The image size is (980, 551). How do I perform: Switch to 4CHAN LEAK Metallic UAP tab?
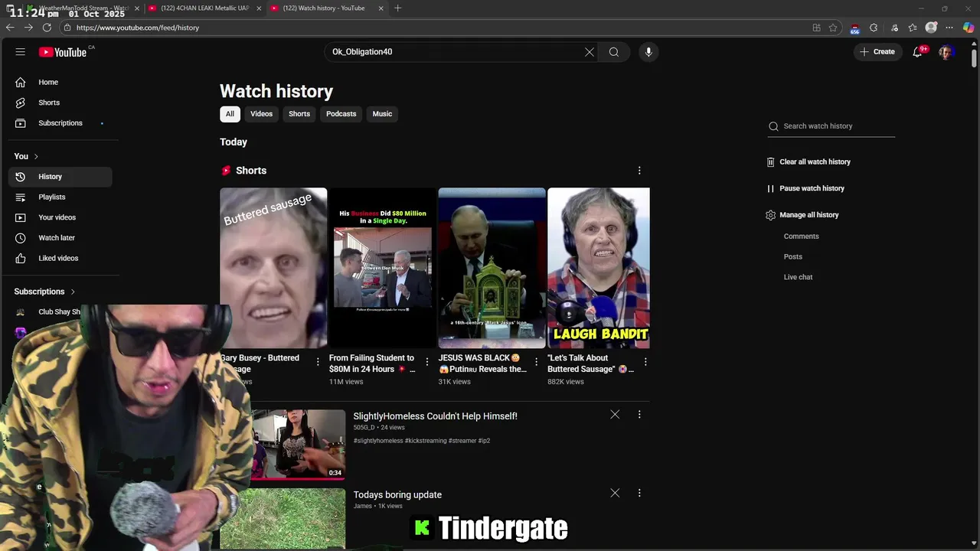coord(204,8)
